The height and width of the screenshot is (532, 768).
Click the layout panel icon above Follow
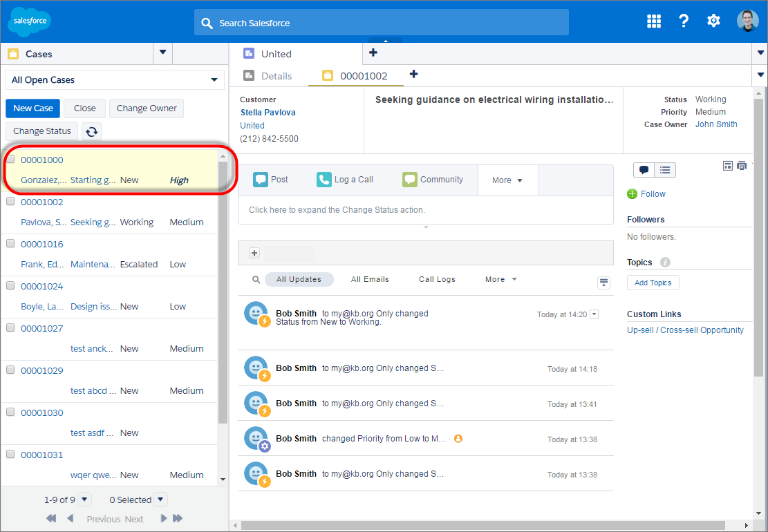[x=728, y=166]
